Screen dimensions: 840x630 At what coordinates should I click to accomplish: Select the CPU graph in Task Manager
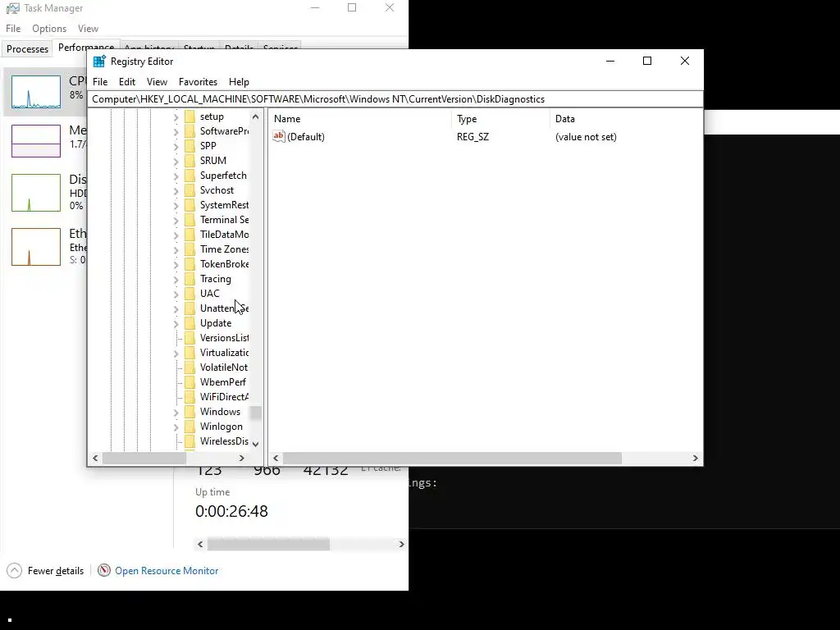point(36,92)
